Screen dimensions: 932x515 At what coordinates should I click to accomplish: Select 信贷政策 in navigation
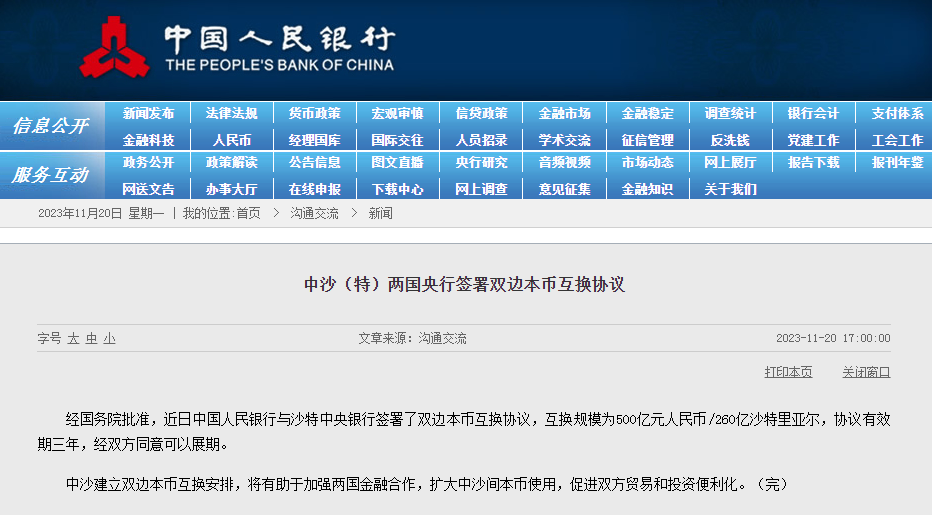481,113
